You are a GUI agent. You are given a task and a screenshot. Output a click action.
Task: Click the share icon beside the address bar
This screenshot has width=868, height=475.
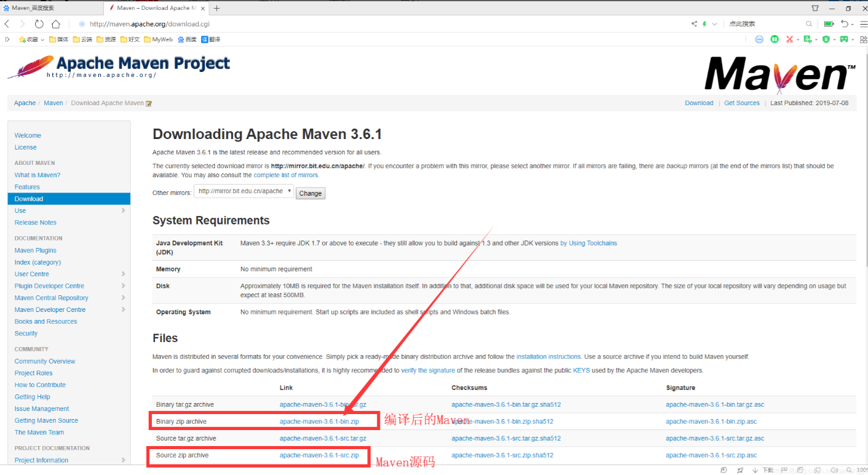[x=694, y=24]
